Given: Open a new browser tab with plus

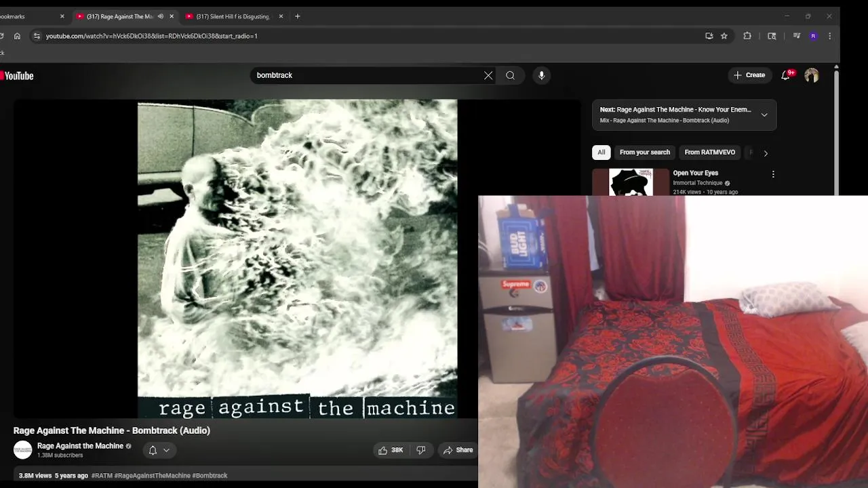Looking at the screenshot, I should (297, 16).
